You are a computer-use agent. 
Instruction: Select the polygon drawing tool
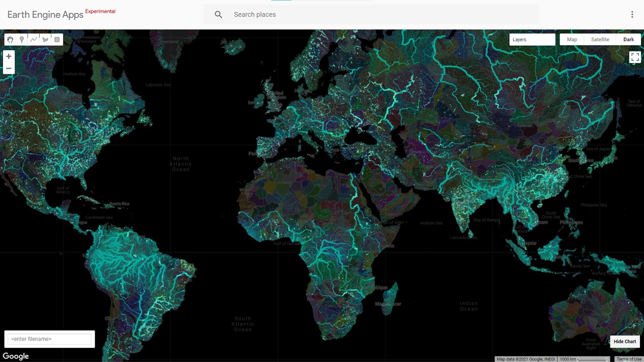click(x=45, y=39)
